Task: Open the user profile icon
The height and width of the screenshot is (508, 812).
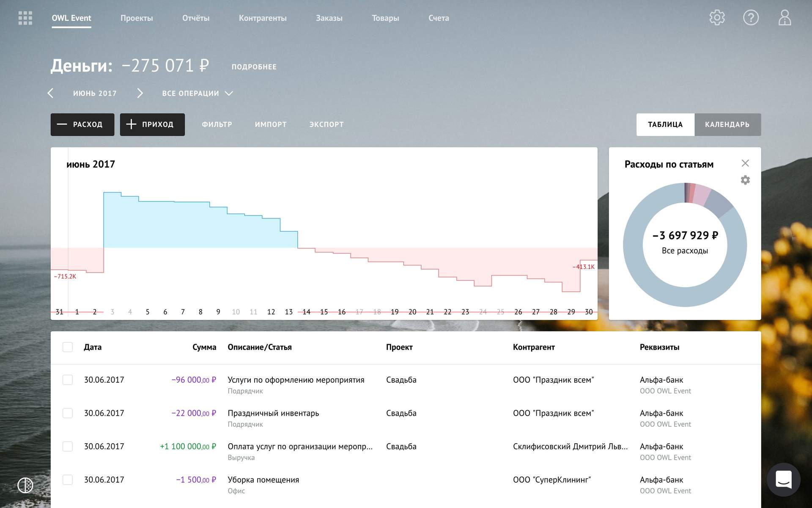Action: tap(785, 18)
